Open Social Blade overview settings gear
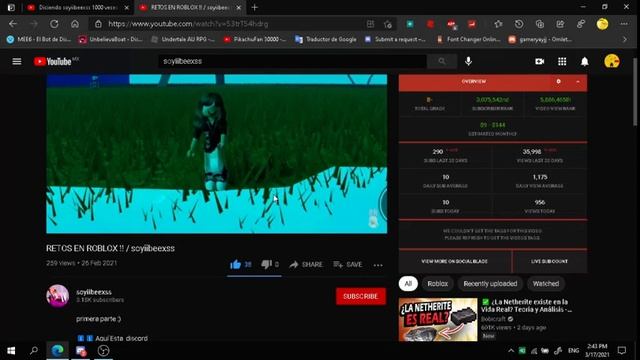 coord(558,82)
